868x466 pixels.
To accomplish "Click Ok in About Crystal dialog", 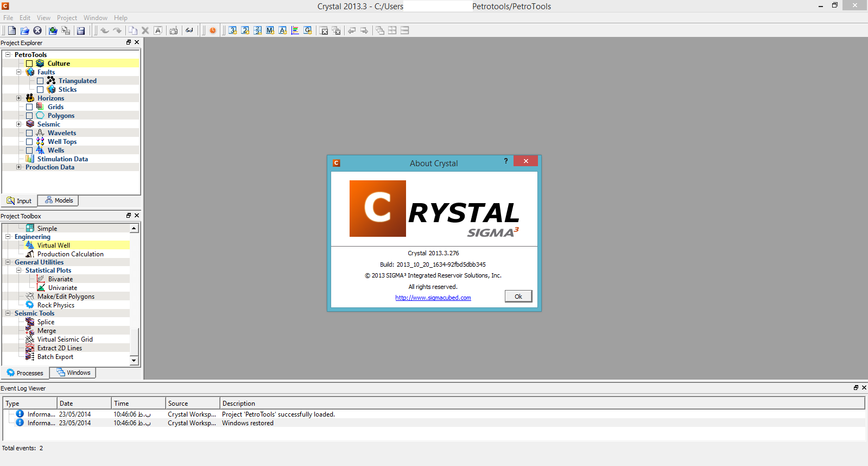I will pos(518,296).
